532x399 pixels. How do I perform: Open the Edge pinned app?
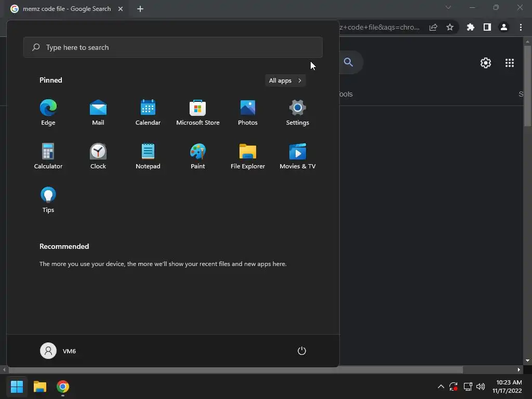coord(48,113)
